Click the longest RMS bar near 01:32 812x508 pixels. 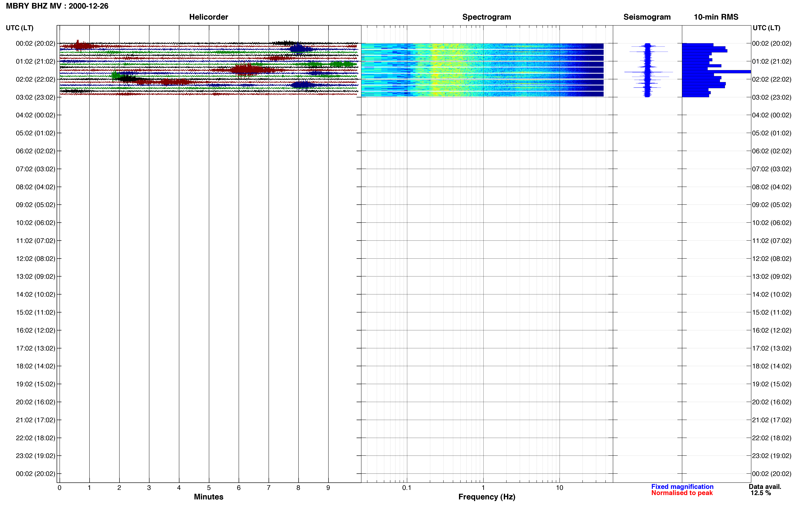(716, 72)
